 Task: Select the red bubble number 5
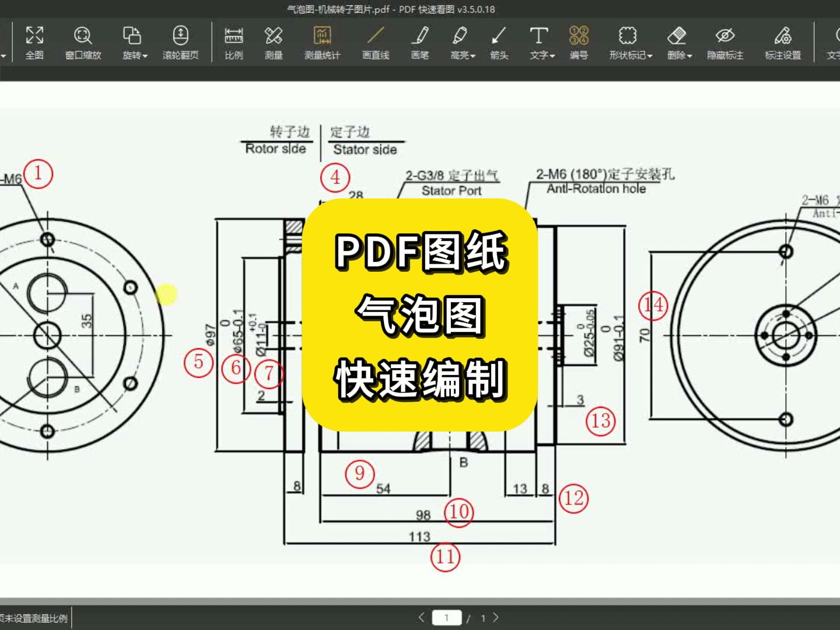(x=198, y=362)
